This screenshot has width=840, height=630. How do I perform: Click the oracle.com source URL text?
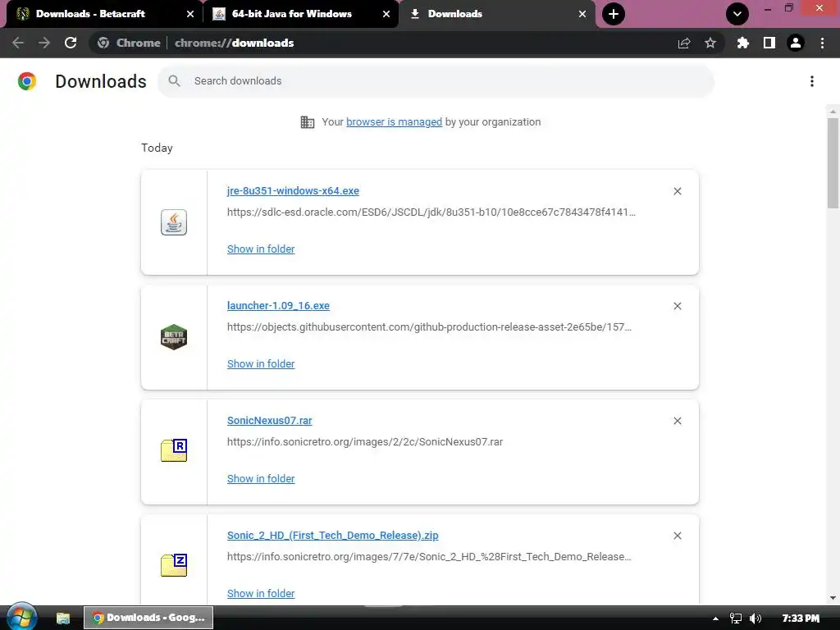[431, 212]
